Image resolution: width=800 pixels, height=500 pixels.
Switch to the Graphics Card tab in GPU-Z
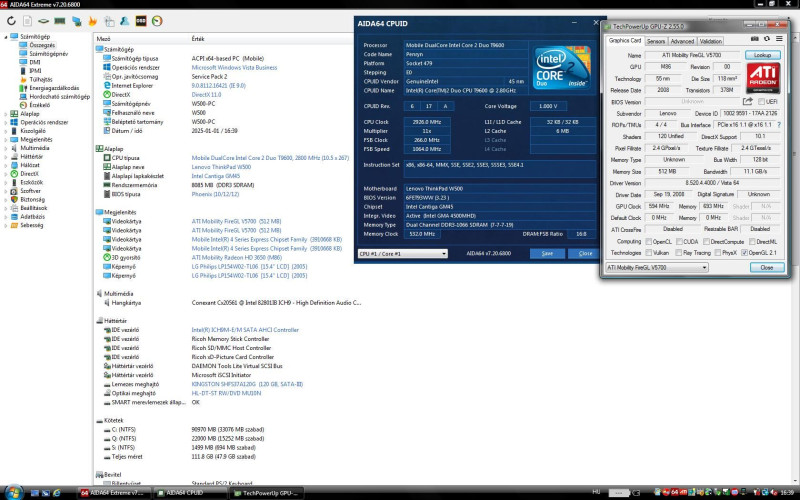[624, 40]
